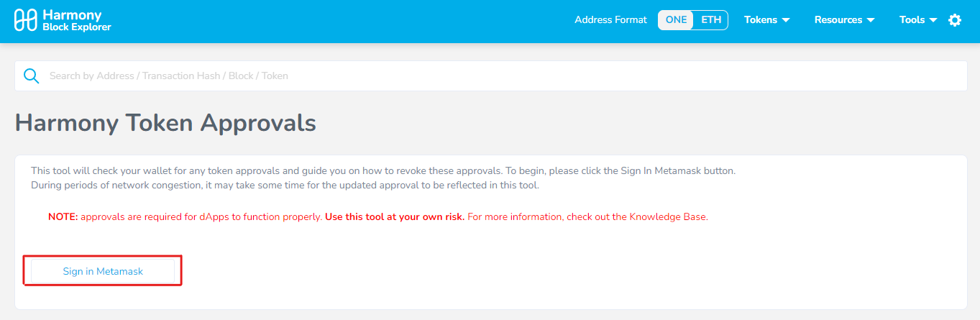Screen dimensions: 980x320
Task: Click the Harmony logo icon
Action: (26, 20)
